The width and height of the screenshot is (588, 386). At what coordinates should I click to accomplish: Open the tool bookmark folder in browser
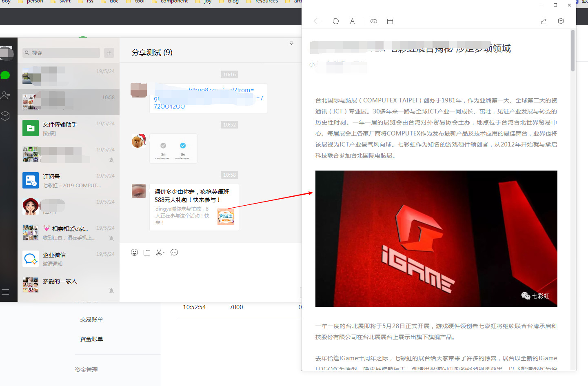point(135,2)
